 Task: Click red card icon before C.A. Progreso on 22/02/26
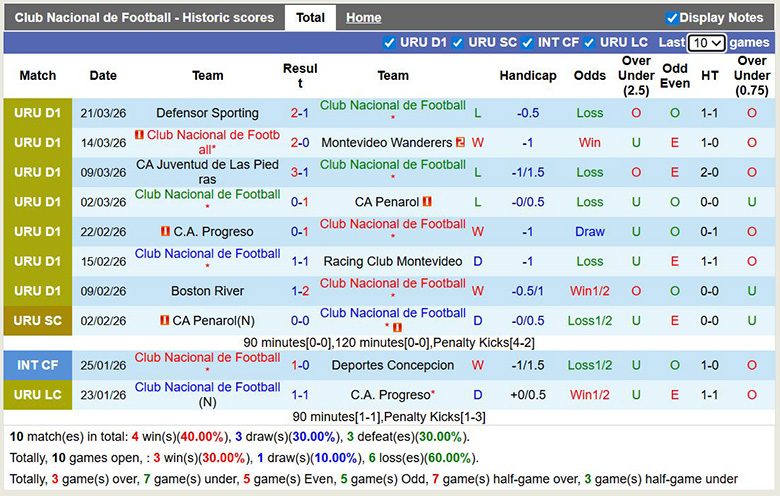pyautogui.click(x=166, y=232)
